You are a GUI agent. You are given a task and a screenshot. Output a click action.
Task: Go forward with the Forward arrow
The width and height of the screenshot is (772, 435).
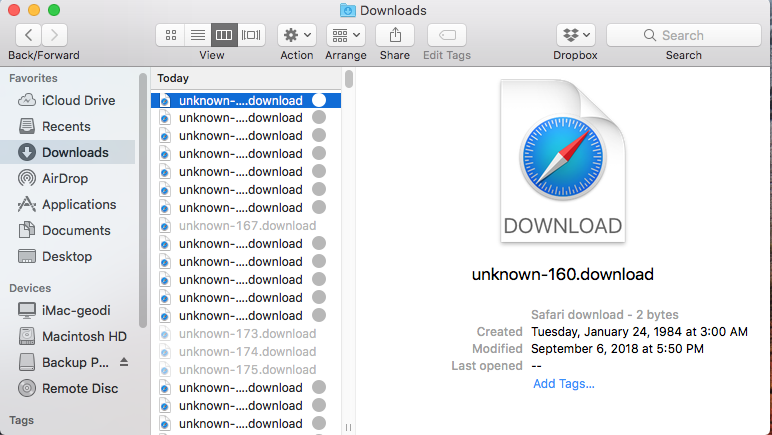click(54, 35)
